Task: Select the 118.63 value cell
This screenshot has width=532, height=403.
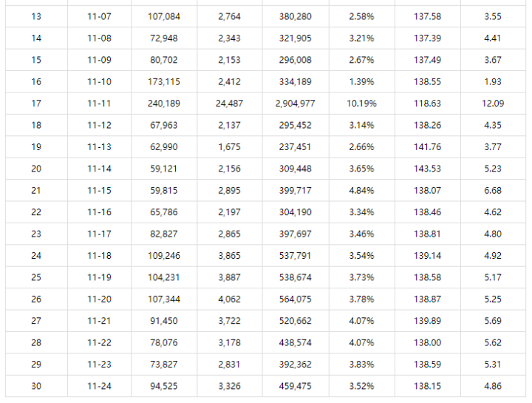Action: (427, 104)
